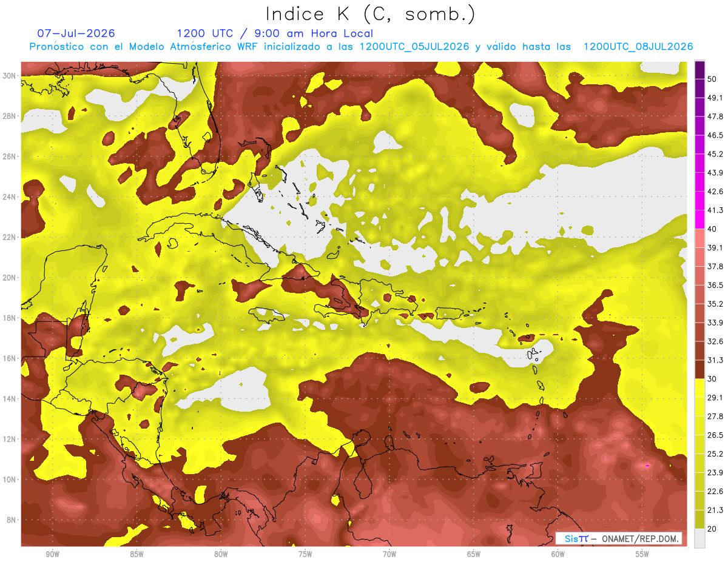The image size is (728, 562).
Task: Click the "30" colorbar value
Action: point(712,379)
